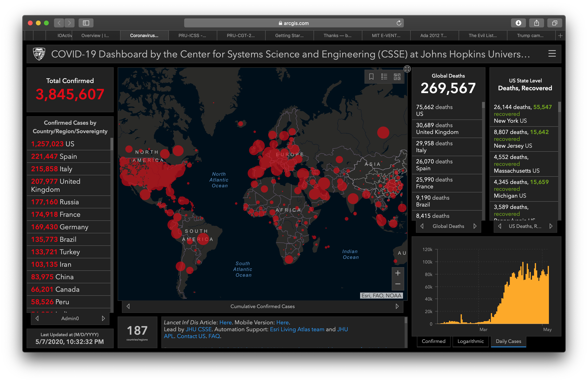This screenshot has height=382, width=588.
Task: Select the Daily Cases chart tab
Action: [x=508, y=341]
